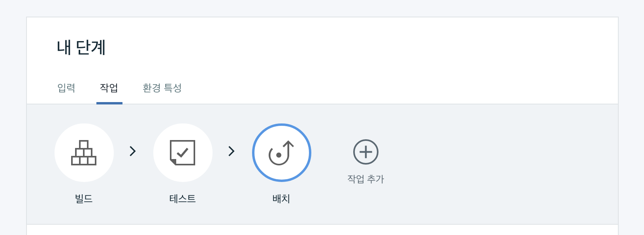Click the highlighted blue-ringed action circle
Image resolution: width=644 pixels, height=235 pixels.
pos(281,153)
